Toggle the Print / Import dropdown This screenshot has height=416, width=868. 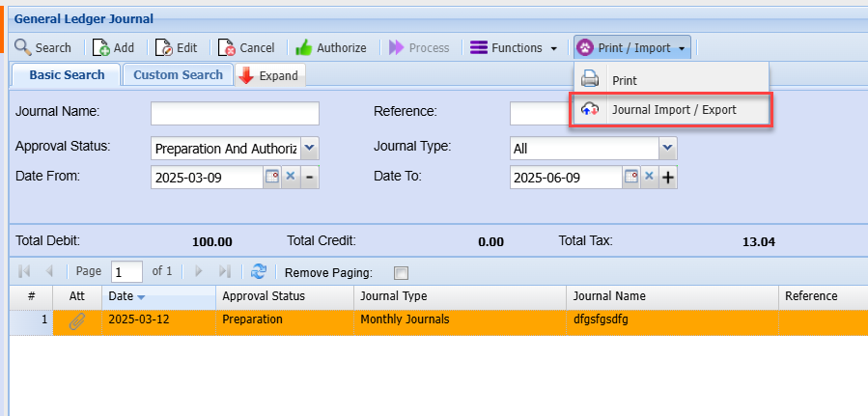[632, 47]
